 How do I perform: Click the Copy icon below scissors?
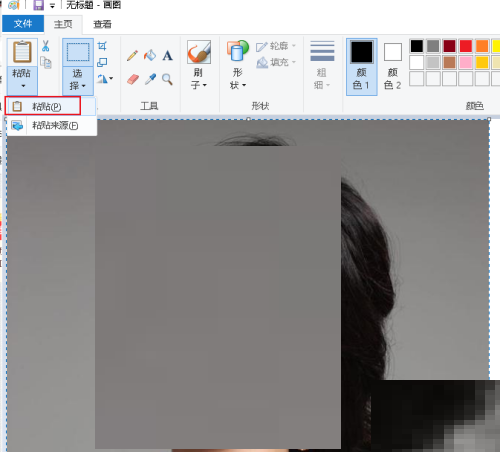[x=46, y=62]
